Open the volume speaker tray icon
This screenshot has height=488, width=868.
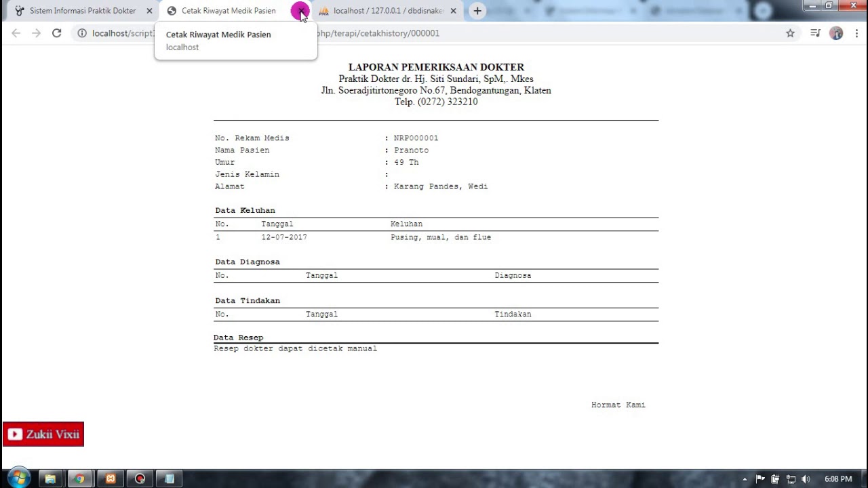point(806,479)
